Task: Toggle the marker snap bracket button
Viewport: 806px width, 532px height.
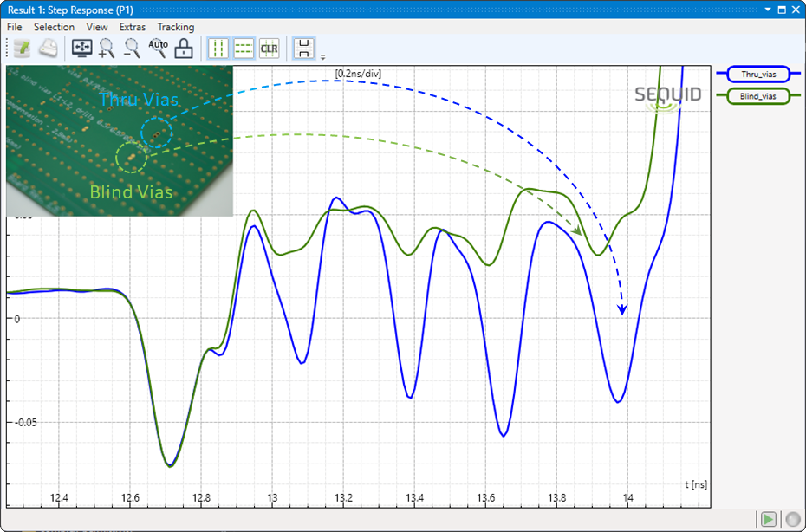Action: coord(303,49)
